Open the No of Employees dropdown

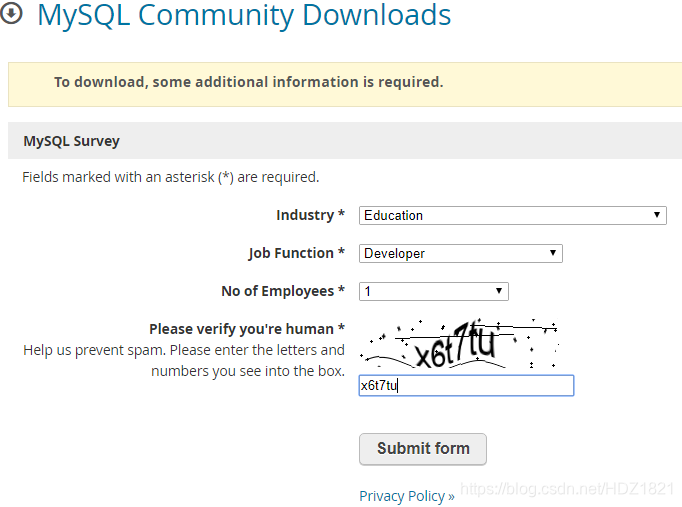click(x=434, y=291)
